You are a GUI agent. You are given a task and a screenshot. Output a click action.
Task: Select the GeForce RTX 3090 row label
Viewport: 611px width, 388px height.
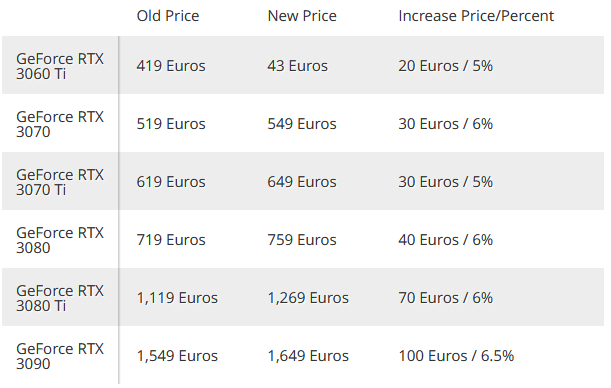coord(60,356)
